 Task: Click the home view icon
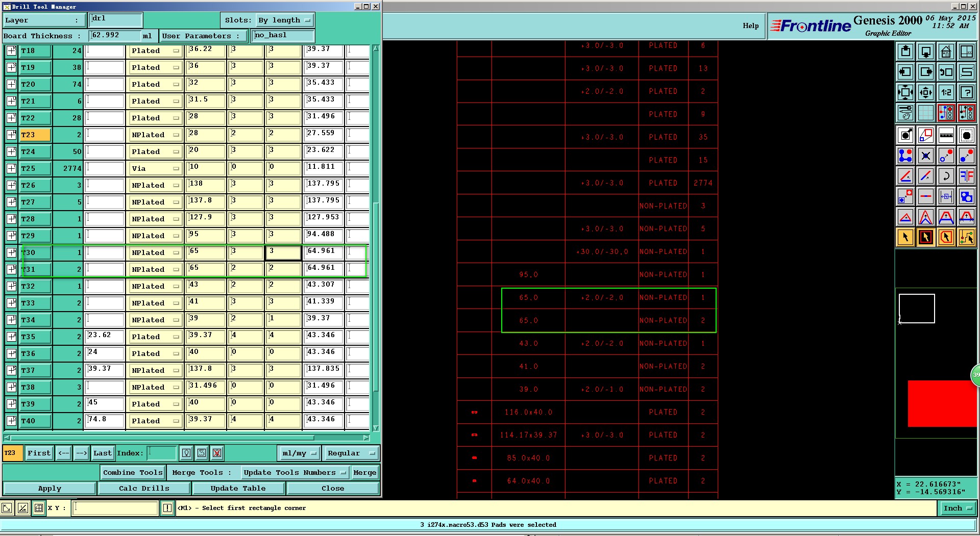pos(946,52)
